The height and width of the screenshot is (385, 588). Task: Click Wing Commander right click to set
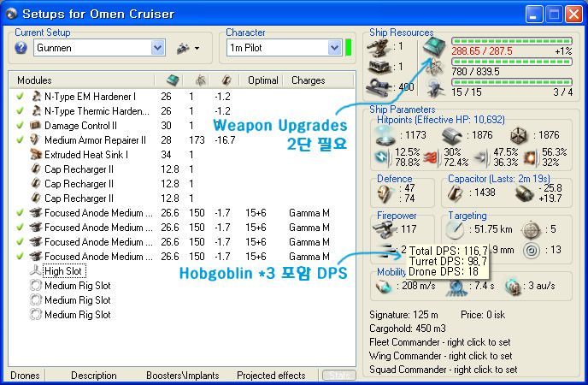click(x=441, y=356)
